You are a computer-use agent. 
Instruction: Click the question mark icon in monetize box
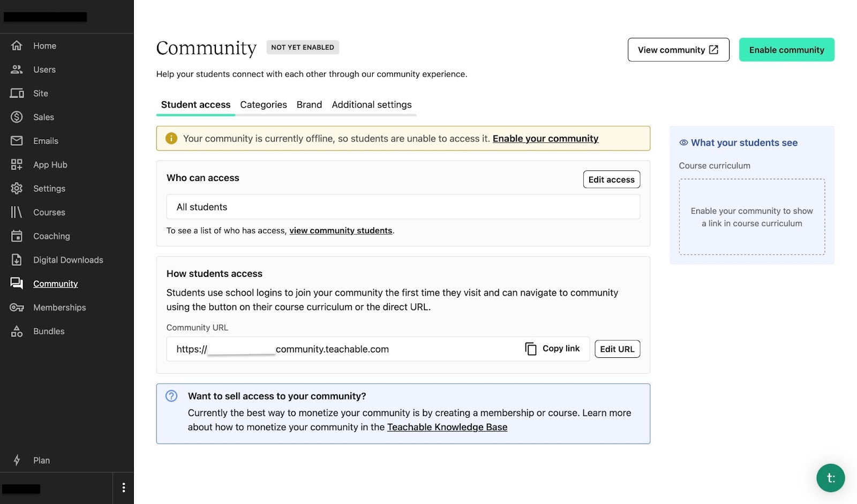[171, 396]
